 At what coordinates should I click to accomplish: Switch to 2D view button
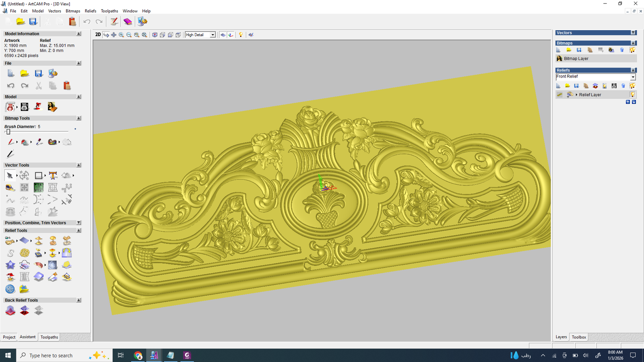[x=98, y=35]
